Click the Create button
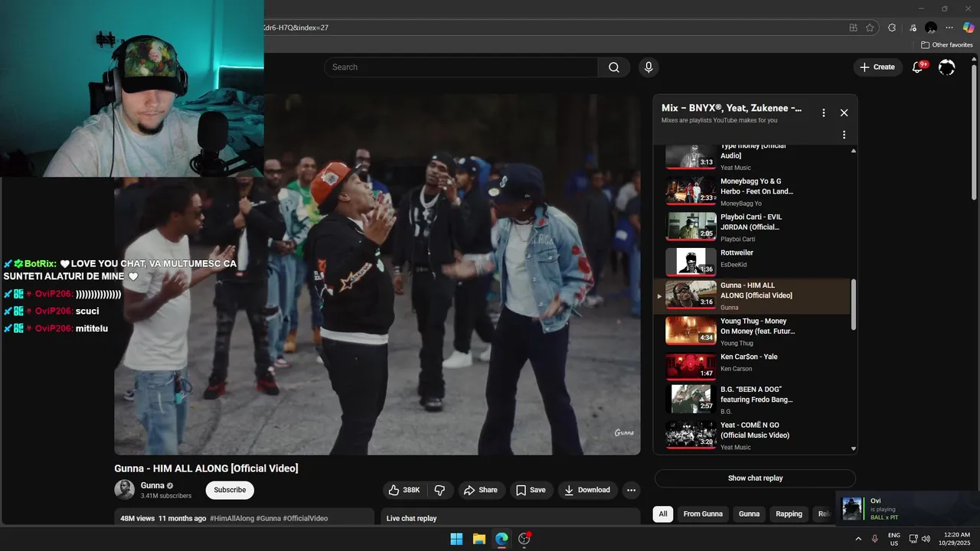Screen dimensions: 980x551 point(877,67)
